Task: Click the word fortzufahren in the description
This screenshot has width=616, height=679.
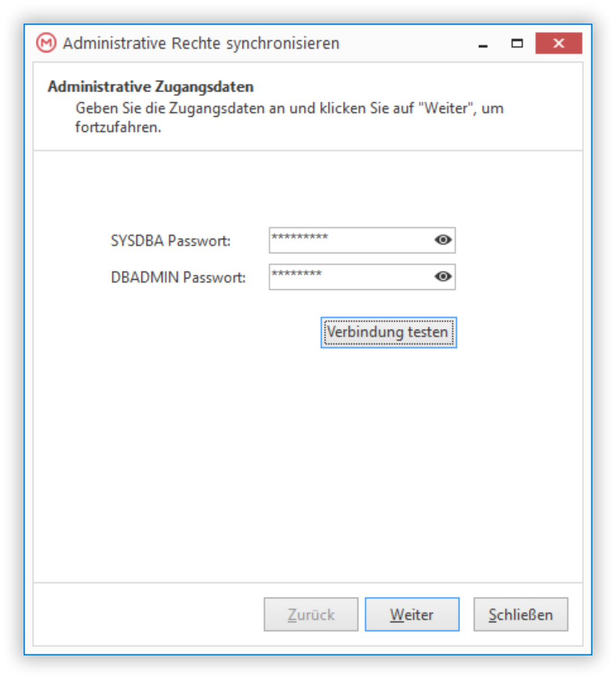Action: [x=118, y=127]
